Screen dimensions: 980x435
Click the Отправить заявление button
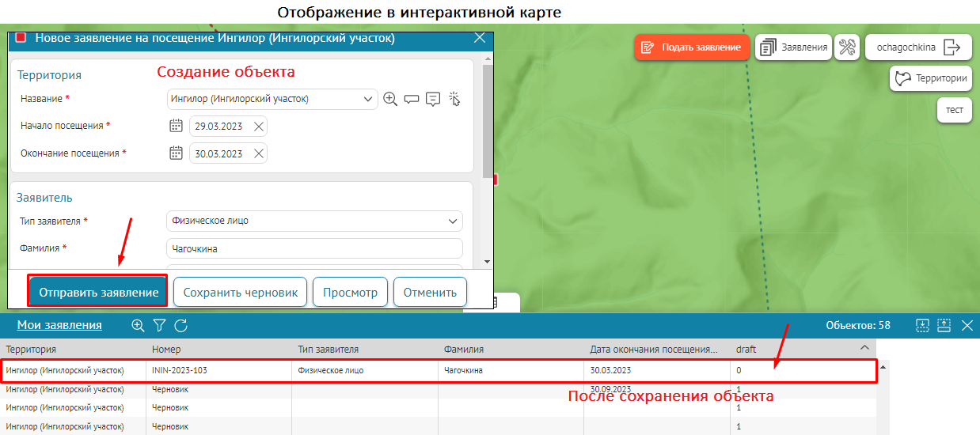(x=98, y=292)
